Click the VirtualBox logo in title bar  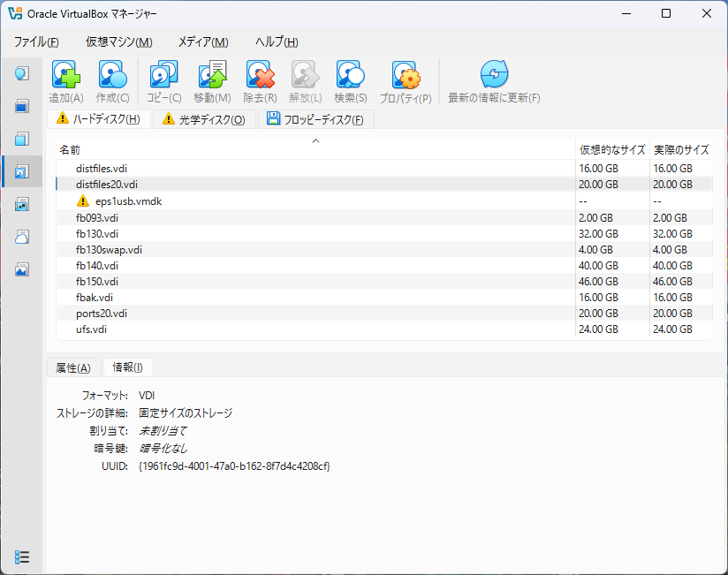(x=15, y=13)
